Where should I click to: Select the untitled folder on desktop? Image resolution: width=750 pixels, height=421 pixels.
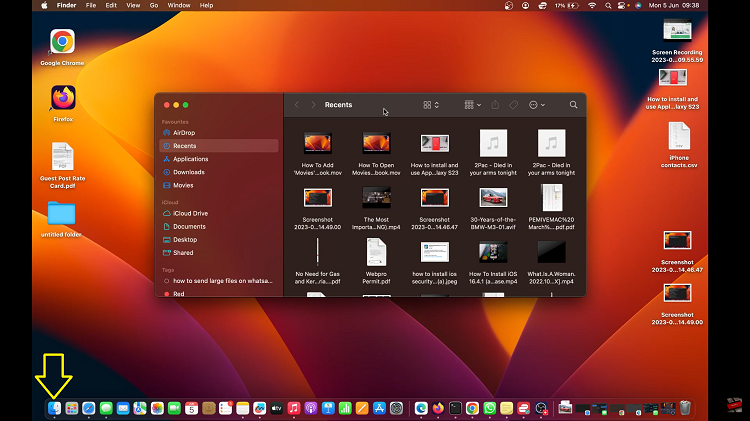coord(61,219)
